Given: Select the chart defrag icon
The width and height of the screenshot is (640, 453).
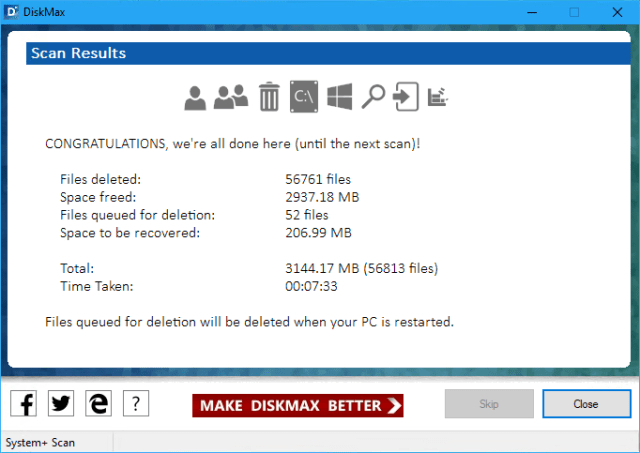Looking at the screenshot, I should tap(437, 97).
